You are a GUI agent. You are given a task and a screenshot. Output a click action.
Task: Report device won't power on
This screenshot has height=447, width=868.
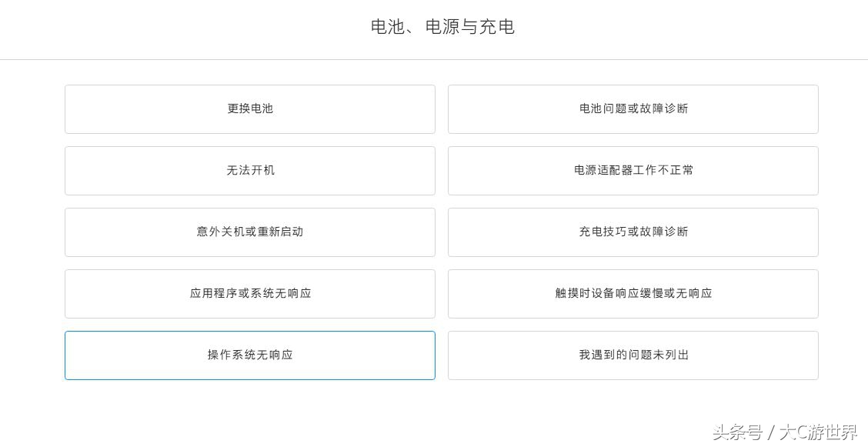tap(250, 170)
